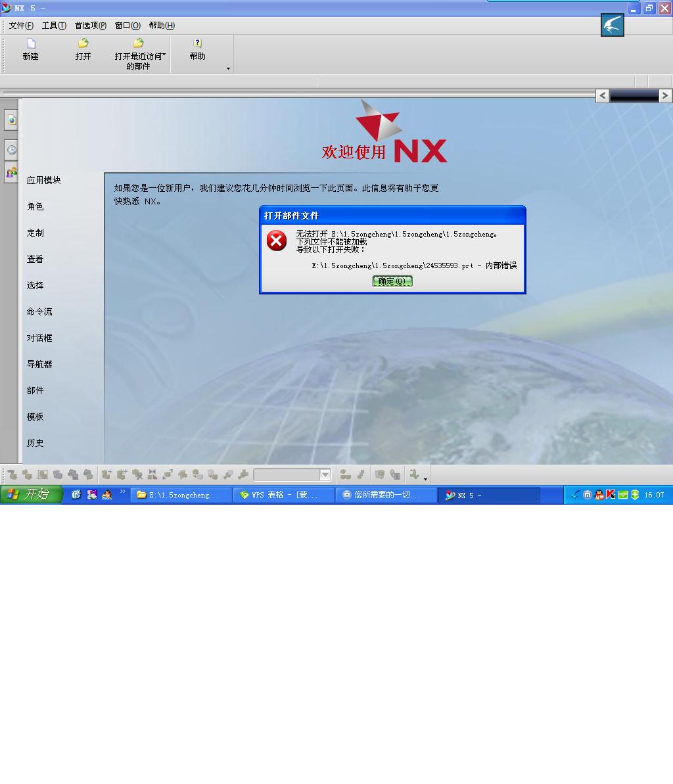Image resolution: width=673 pixels, height=784 pixels.
Task: Open the 首选项(P) menu
Action: [90, 26]
